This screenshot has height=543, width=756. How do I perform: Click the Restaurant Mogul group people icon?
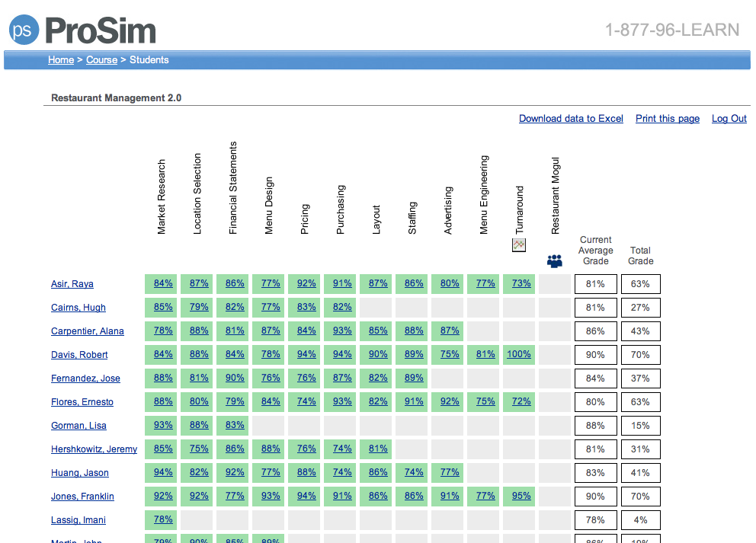click(555, 261)
